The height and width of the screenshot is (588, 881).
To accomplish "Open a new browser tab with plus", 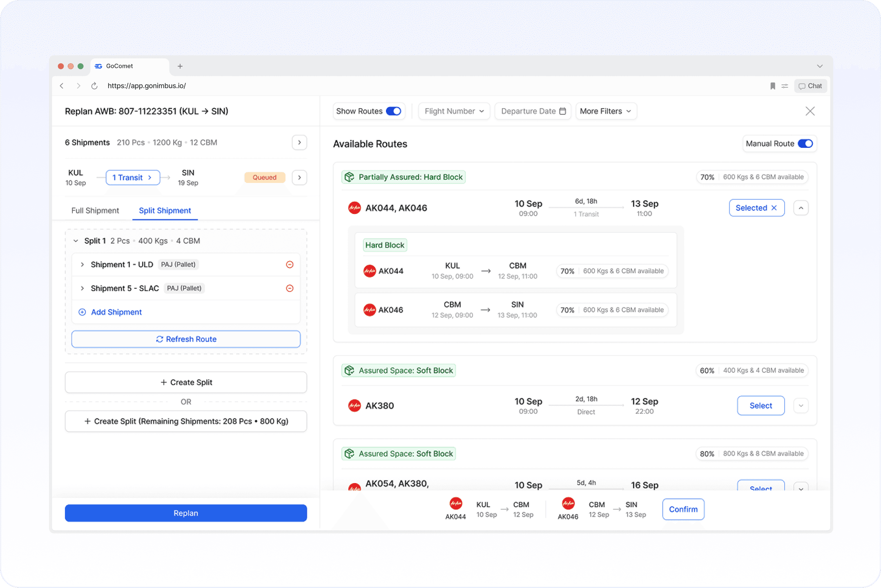I will point(180,66).
